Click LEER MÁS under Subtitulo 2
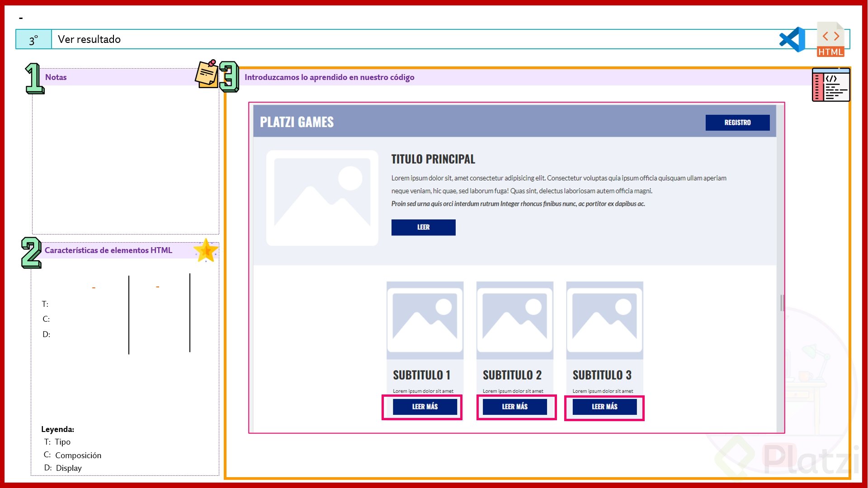Image resolution: width=868 pixels, height=488 pixels. (x=514, y=407)
